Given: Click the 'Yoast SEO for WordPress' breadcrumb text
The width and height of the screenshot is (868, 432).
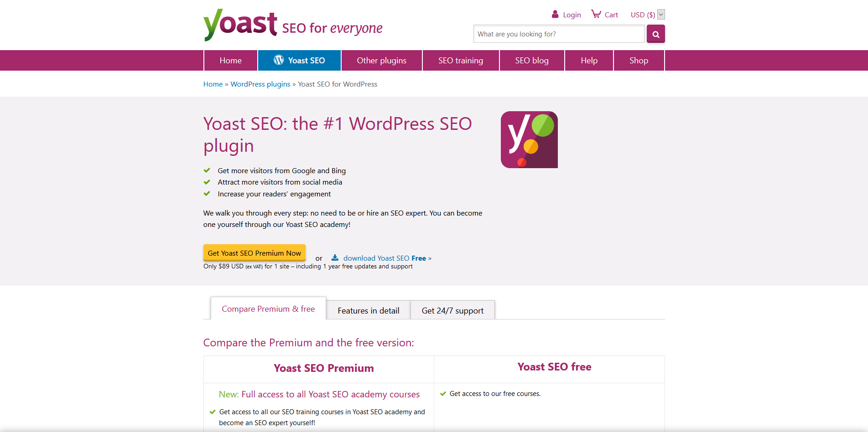Looking at the screenshot, I should click(338, 84).
